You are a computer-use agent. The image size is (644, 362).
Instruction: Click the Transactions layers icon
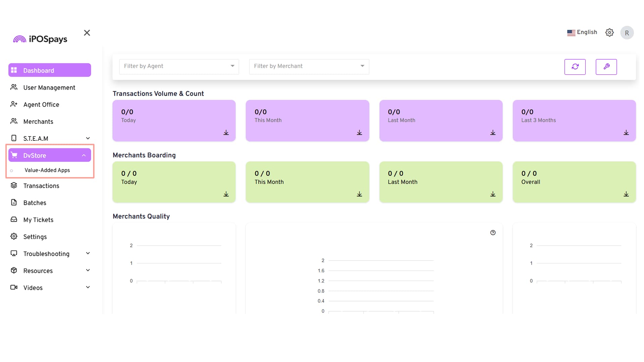click(14, 185)
